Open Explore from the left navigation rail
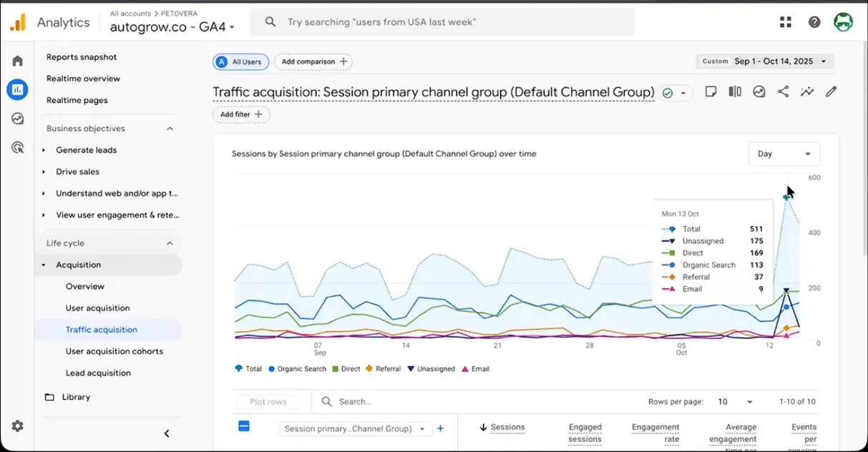The width and height of the screenshot is (868, 452). pos(17,119)
